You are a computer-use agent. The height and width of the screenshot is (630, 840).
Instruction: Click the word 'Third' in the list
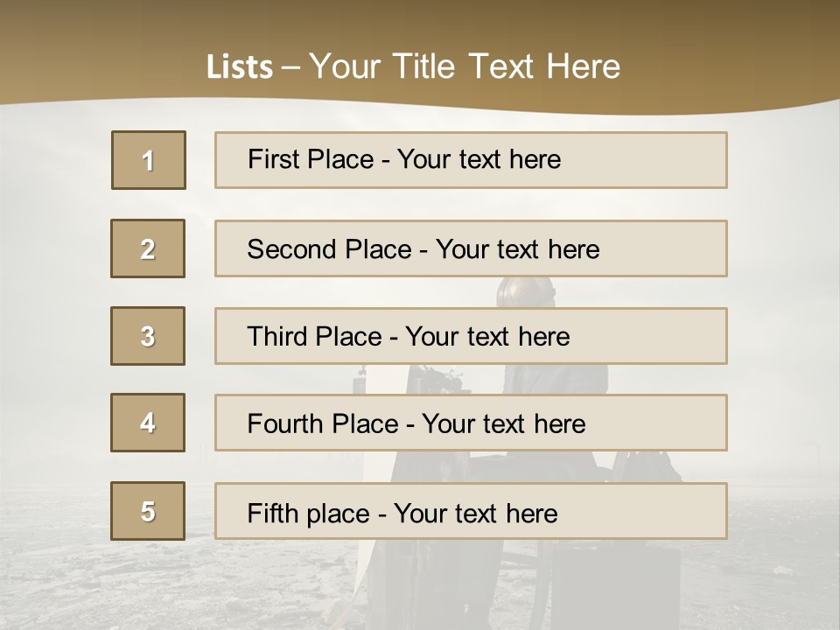click(276, 337)
